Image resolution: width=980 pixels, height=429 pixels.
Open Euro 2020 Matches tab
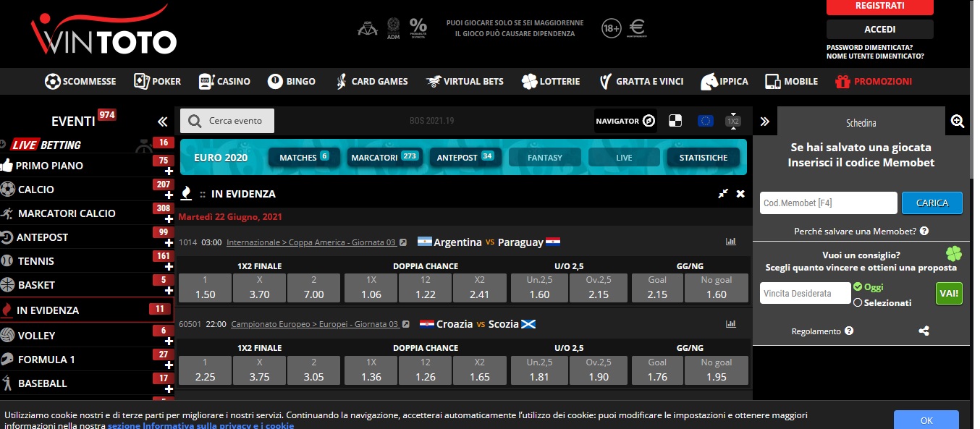tap(305, 157)
